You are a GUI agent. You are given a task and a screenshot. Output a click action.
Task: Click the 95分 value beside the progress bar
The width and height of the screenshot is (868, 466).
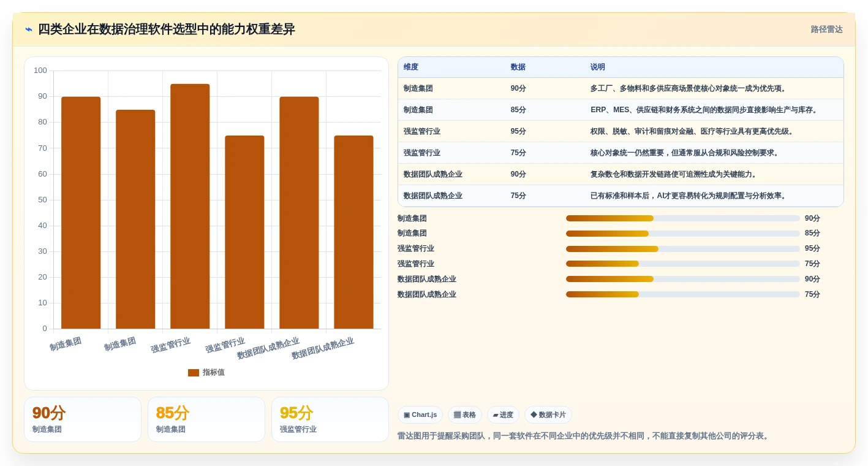[812, 249]
